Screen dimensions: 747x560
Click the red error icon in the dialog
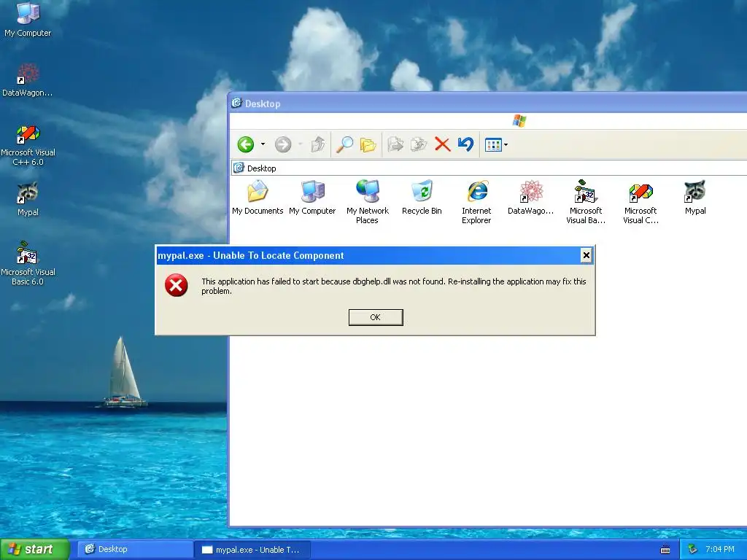[177, 285]
